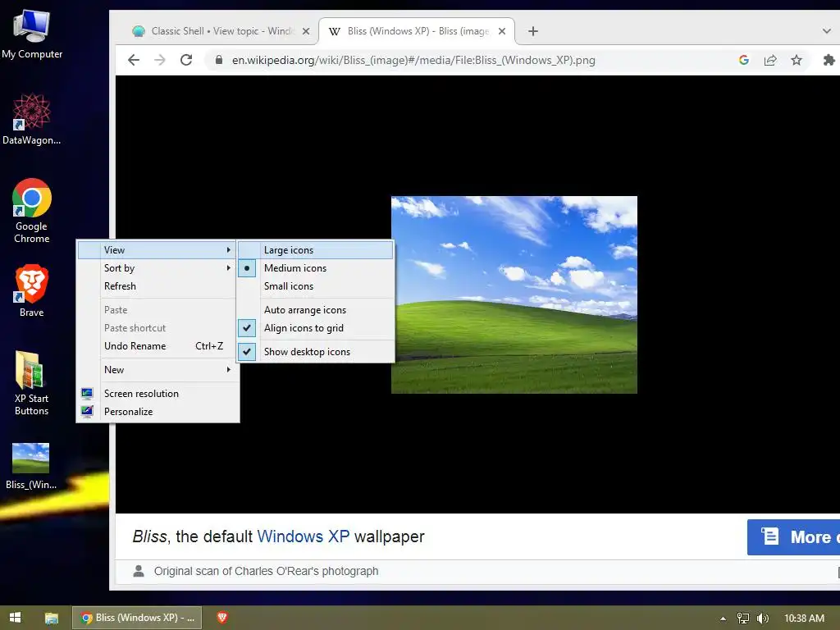This screenshot has width=840, height=630.
Task: Open XP Start Buttons folder icon
Action: point(32,382)
